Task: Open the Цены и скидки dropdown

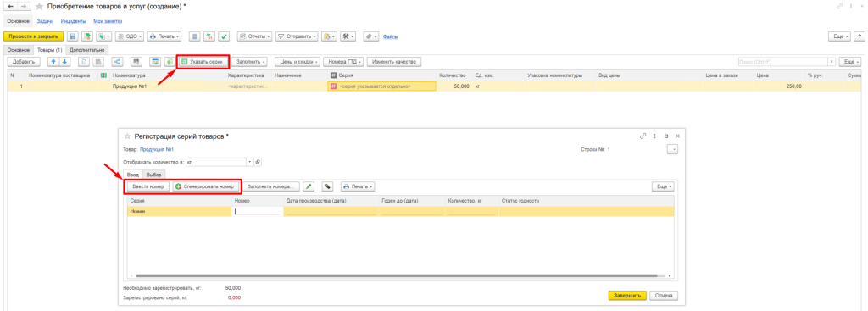Action: [297, 61]
